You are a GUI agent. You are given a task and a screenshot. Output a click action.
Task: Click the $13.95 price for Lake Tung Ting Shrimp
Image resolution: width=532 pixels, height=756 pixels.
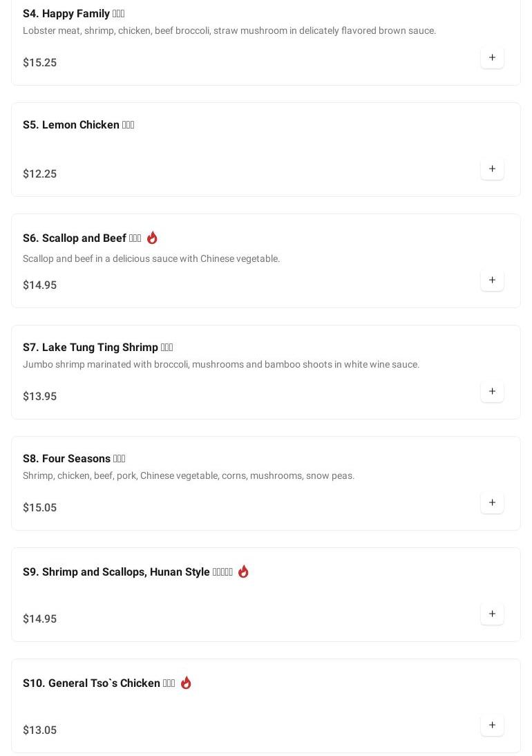(x=40, y=397)
